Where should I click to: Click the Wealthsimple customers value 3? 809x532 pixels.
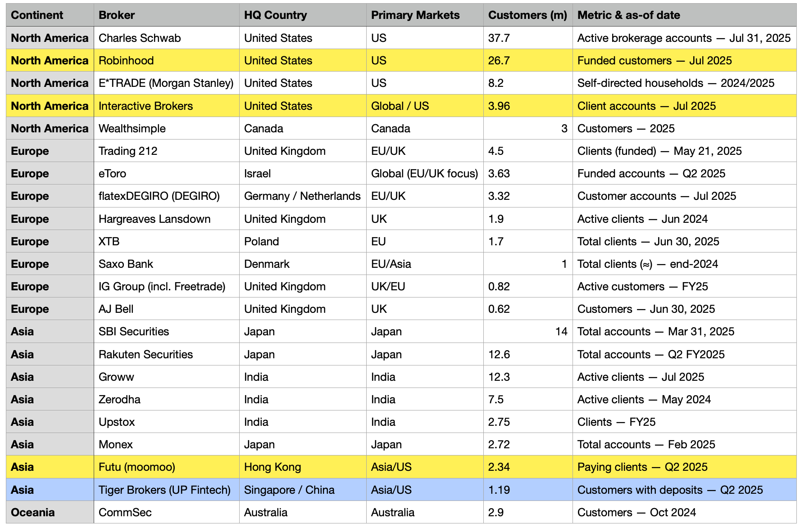coord(528,128)
